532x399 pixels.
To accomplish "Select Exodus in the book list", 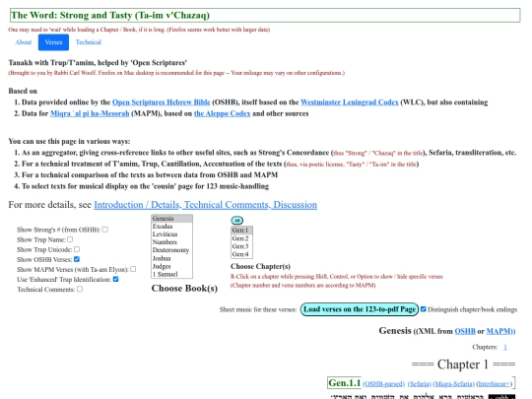I will coord(171,227).
